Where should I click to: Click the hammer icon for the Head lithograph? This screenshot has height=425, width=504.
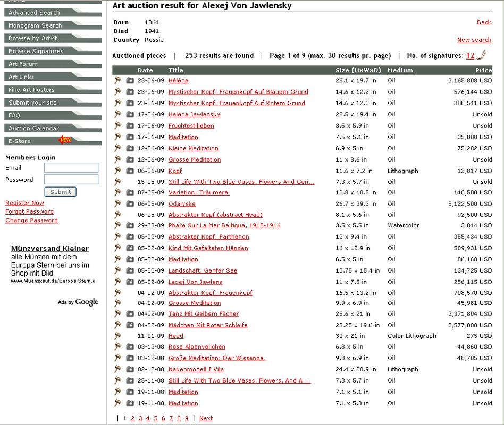tap(117, 336)
